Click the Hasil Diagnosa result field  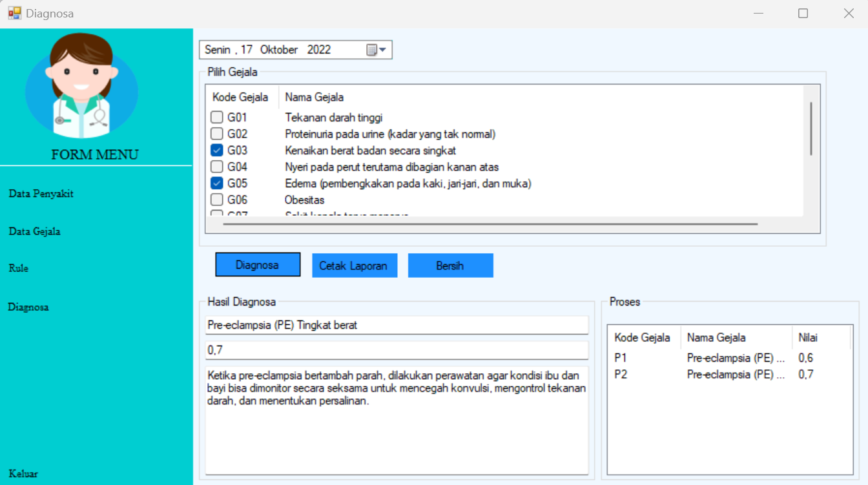pos(397,325)
